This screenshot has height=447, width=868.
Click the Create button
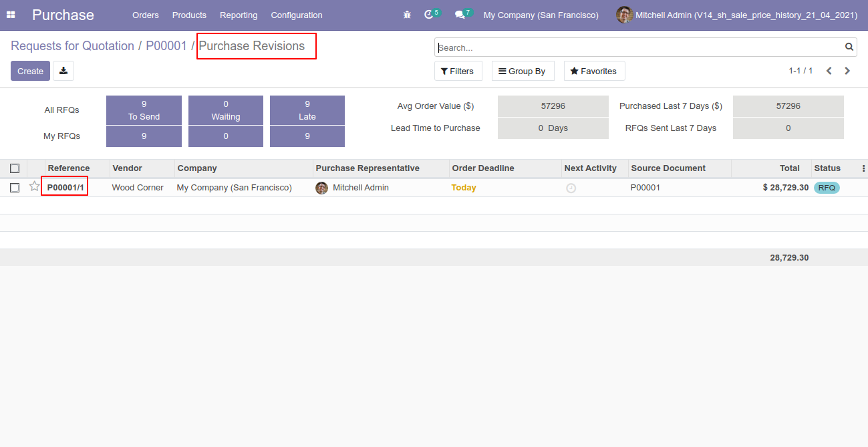click(30, 71)
